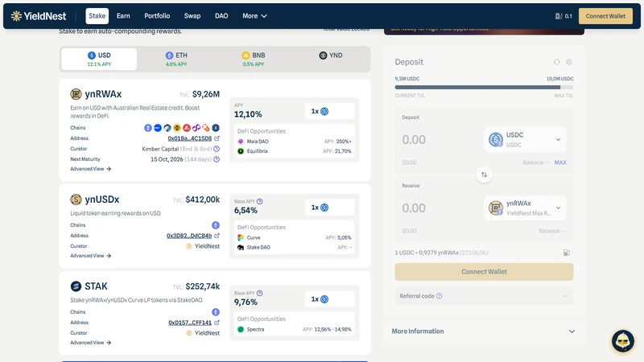Click the Maia DAO icon
Image resolution: width=644 pixels, height=362 pixels.
(x=241, y=142)
